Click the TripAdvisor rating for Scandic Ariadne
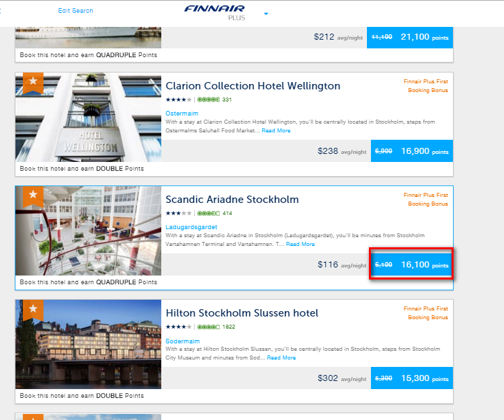504x420 pixels. [x=214, y=213]
